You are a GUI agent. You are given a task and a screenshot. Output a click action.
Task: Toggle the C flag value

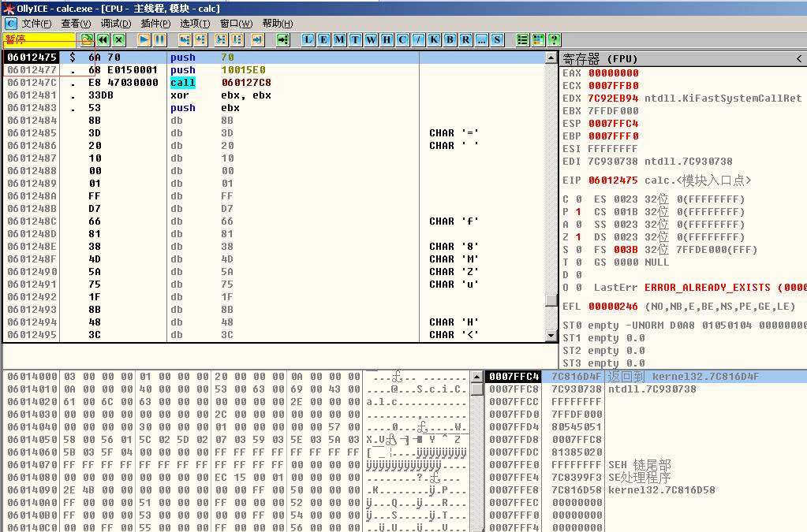click(x=578, y=199)
